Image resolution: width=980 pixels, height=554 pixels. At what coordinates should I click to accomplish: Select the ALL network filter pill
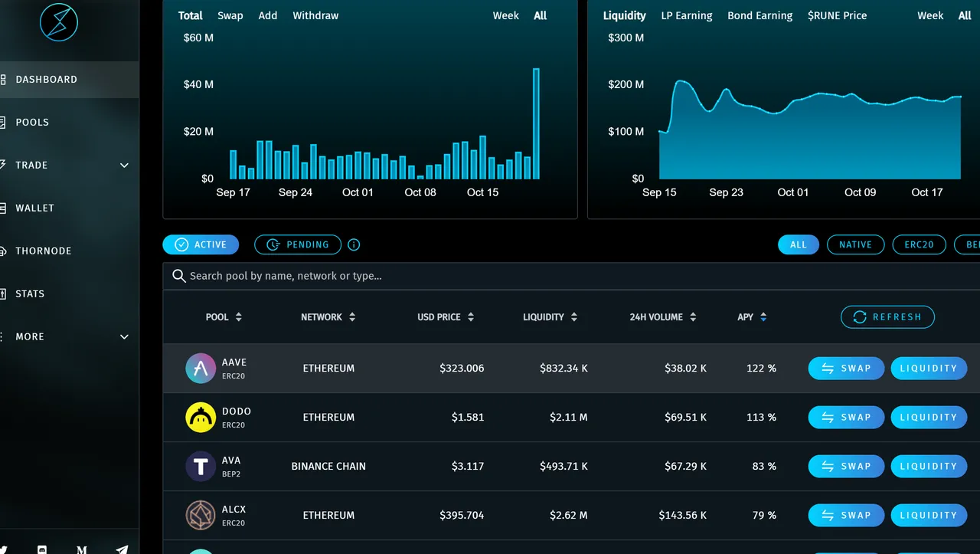point(799,245)
